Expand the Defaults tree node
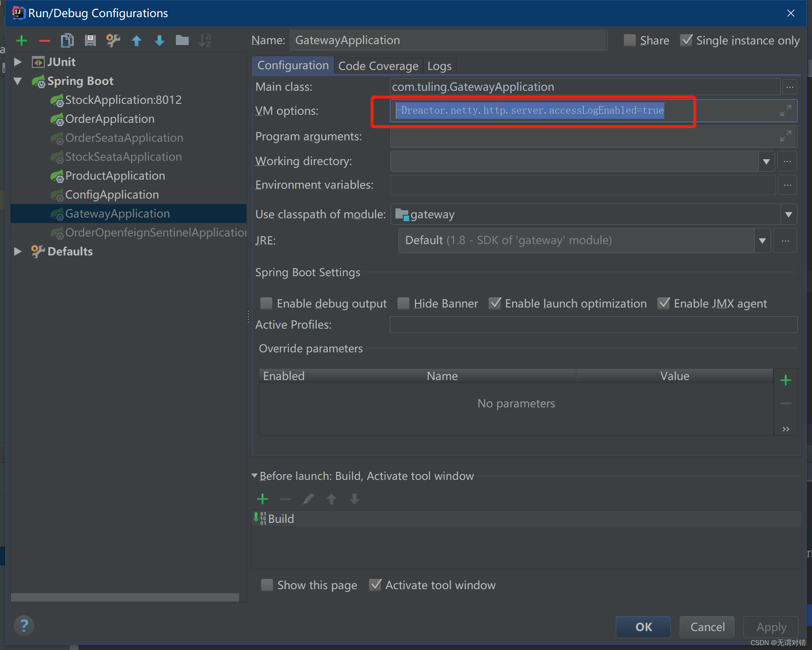 (18, 251)
